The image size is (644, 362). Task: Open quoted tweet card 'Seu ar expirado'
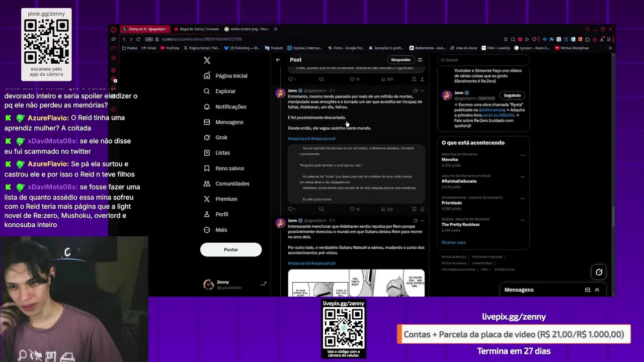point(356,174)
